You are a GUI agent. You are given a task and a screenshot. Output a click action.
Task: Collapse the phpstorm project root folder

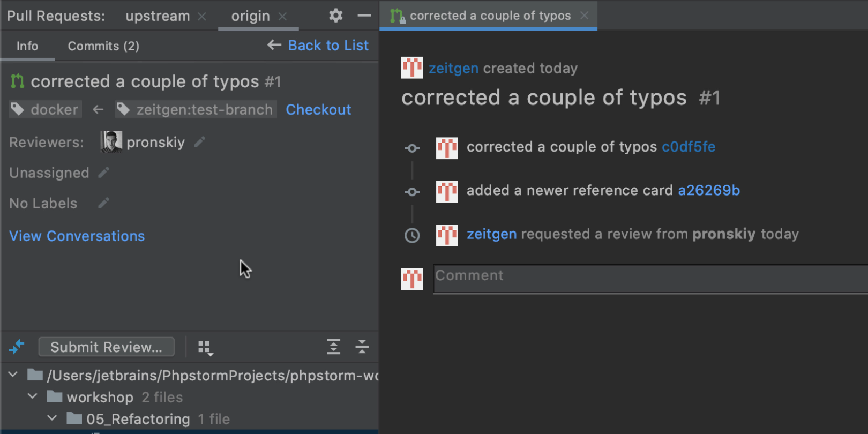point(13,375)
